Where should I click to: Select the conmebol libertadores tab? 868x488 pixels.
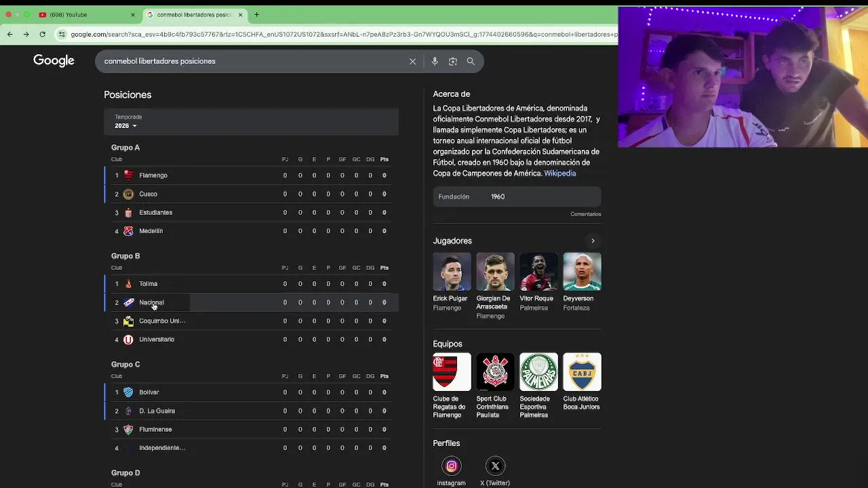[194, 14]
